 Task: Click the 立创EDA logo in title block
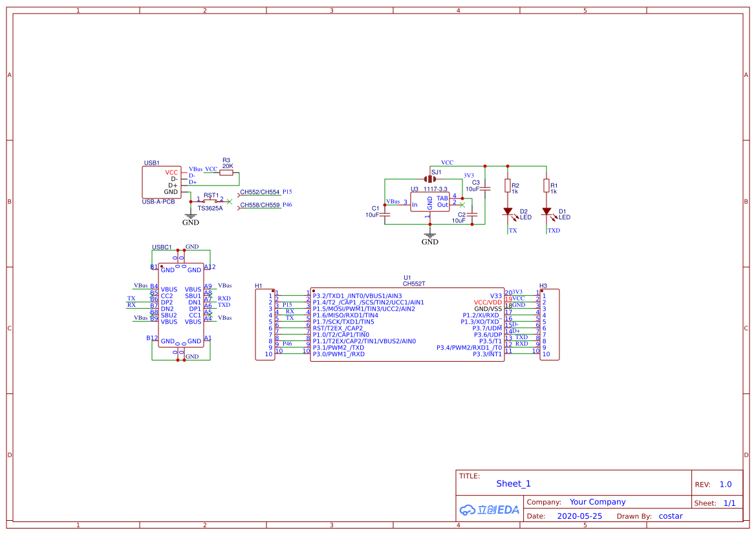click(x=490, y=509)
